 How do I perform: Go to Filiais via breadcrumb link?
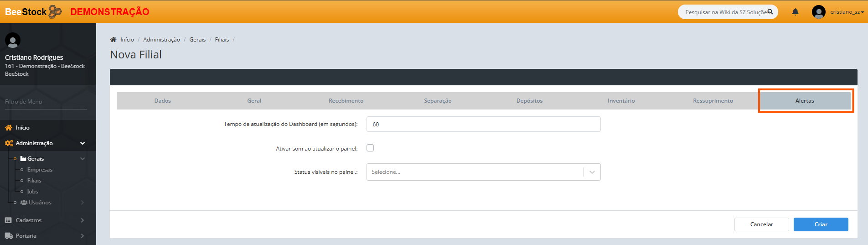point(222,40)
